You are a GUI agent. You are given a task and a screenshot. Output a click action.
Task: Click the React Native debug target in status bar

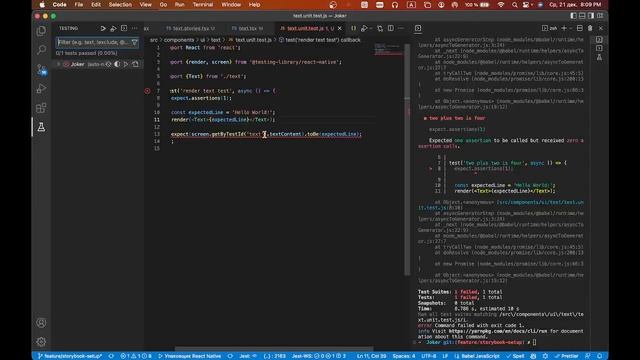[189, 356]
